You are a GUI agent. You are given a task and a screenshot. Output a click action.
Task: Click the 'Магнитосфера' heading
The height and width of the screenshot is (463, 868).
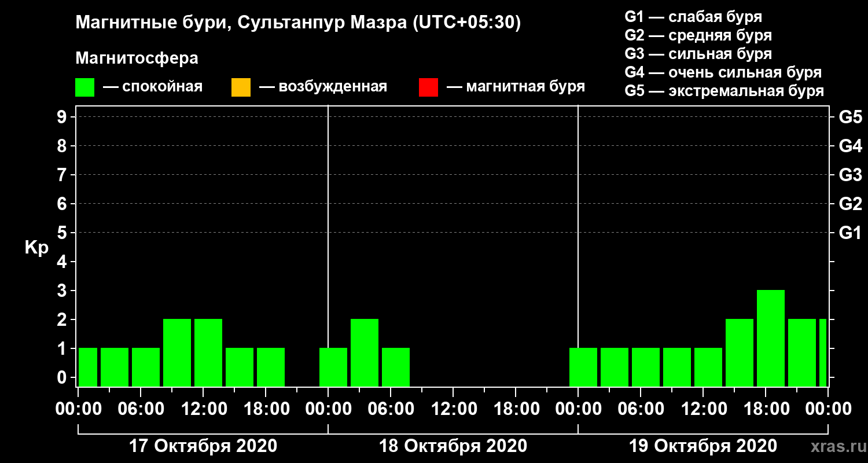(137, 58)
